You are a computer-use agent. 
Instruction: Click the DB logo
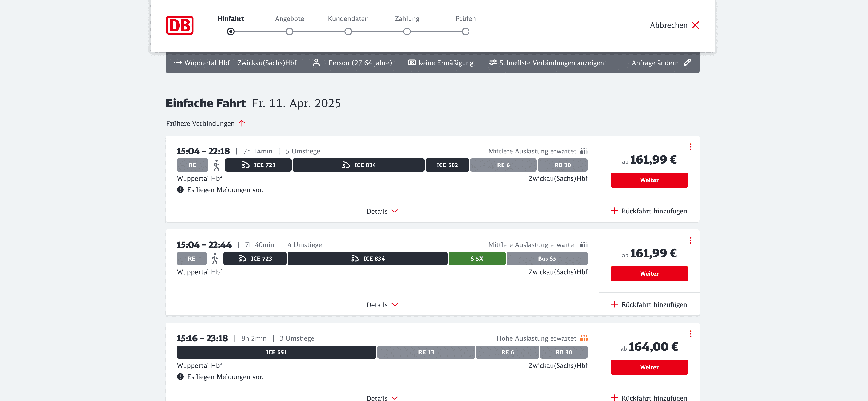[180, 25]
